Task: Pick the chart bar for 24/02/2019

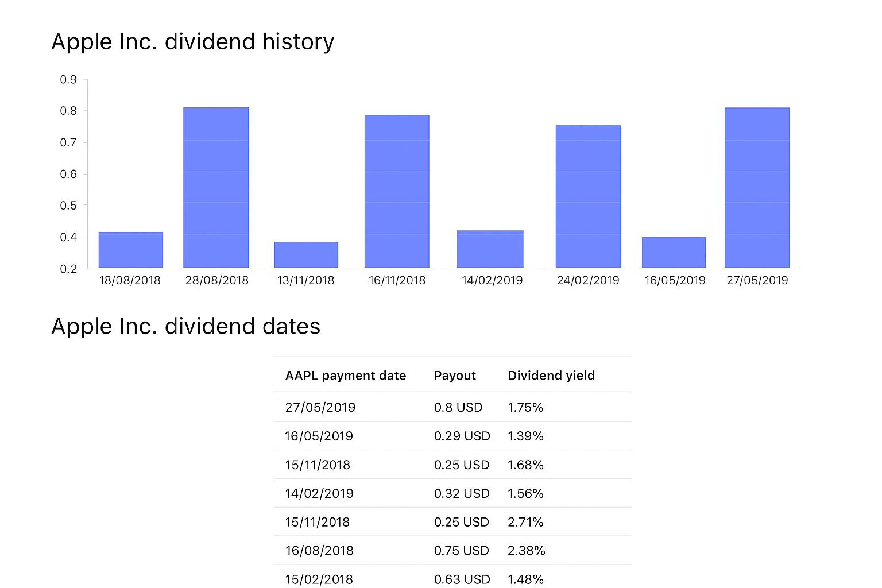Action: pyautogui.click(x=588, y=196)
